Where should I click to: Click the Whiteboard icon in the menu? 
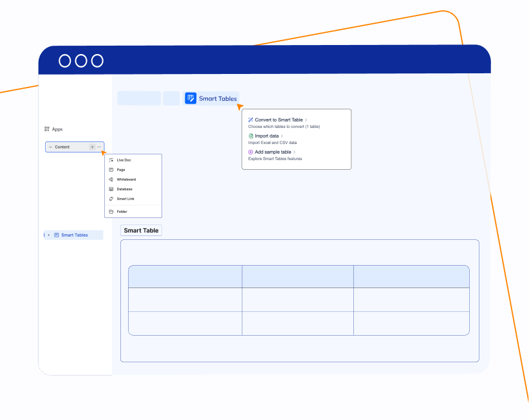tap(111, 179)
